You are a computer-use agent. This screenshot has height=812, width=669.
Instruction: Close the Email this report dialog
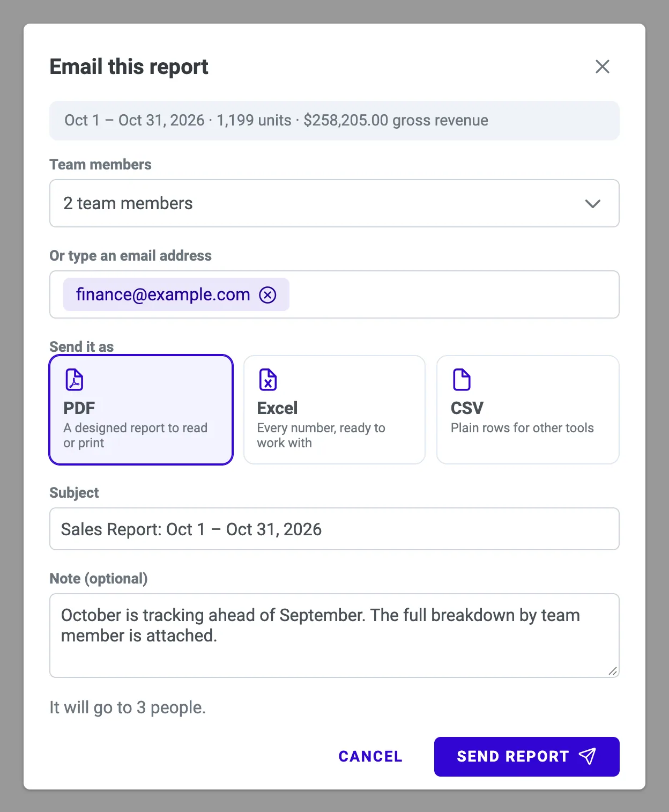coord(603,67)
